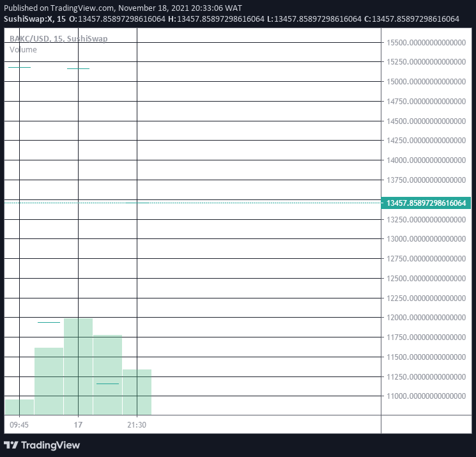The image size is (476, 457).
Task: Click the current price label 13457.85897298616064
Action: tap(426, 203)
